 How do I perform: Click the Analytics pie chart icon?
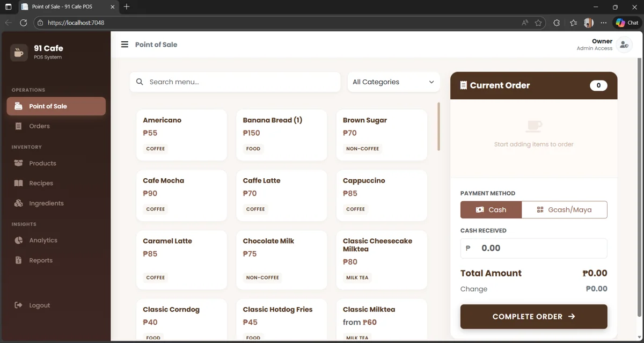[18, 240]
